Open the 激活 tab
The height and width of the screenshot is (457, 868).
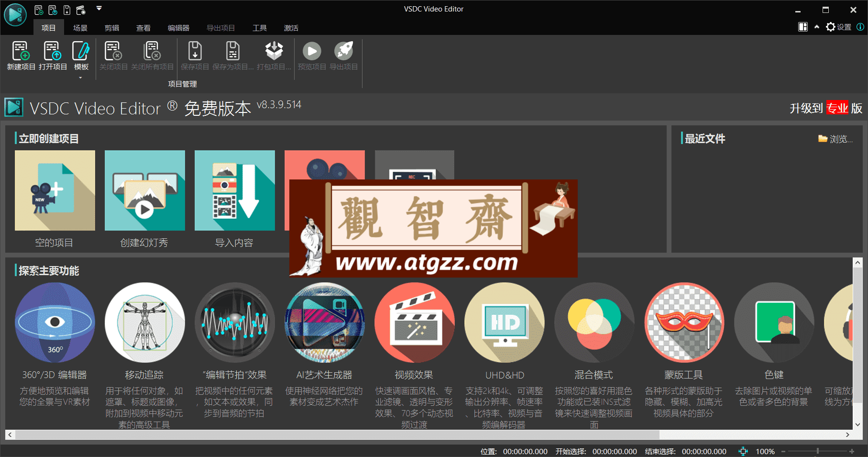pos(291,28)
